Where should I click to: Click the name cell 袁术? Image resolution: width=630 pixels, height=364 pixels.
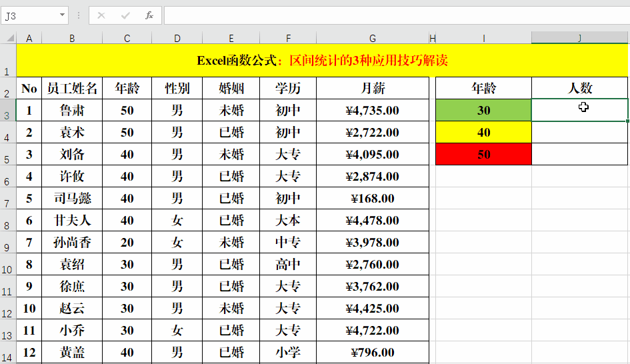[x=72, y=132]
